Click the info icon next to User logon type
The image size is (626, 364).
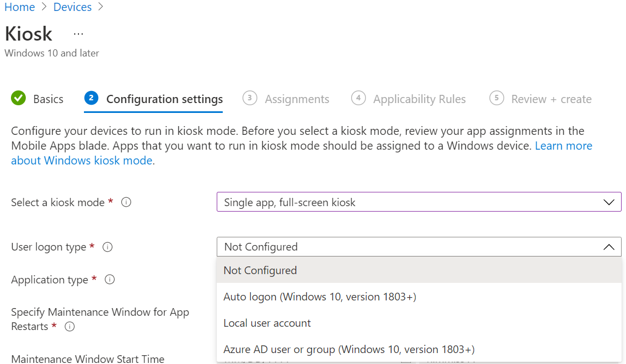click(x=108, y=247)
